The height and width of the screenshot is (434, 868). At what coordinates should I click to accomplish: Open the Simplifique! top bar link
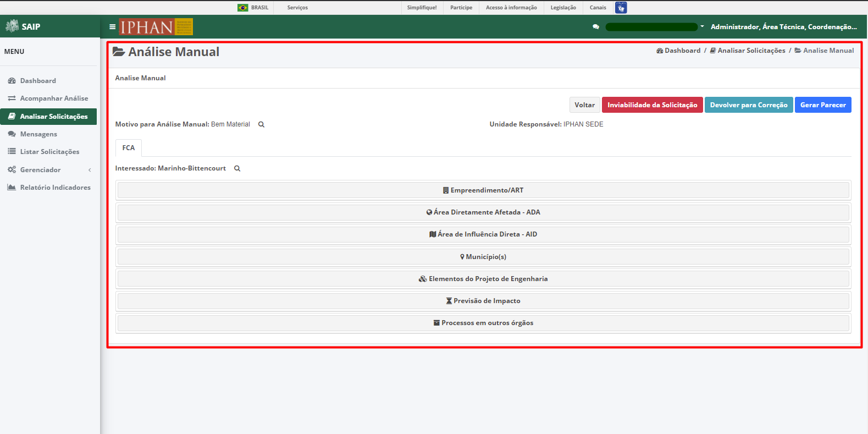coord(422,8)
